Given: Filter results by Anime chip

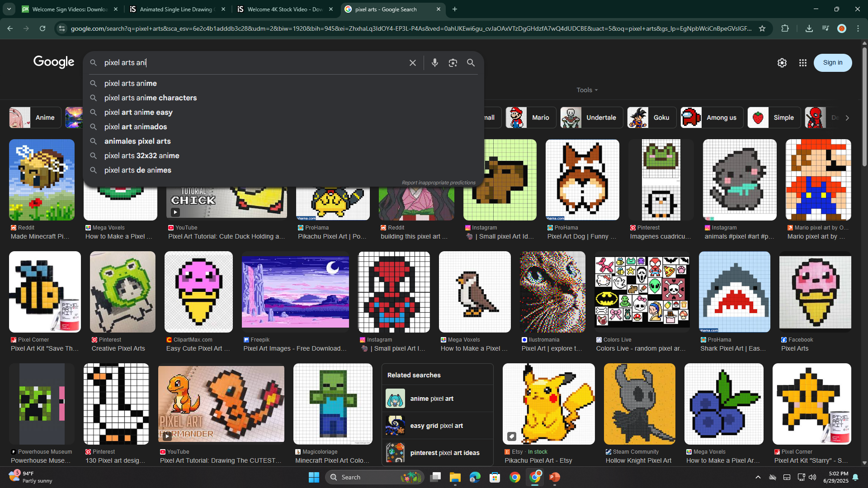Looking at the screenshot, I should [35, 117].
